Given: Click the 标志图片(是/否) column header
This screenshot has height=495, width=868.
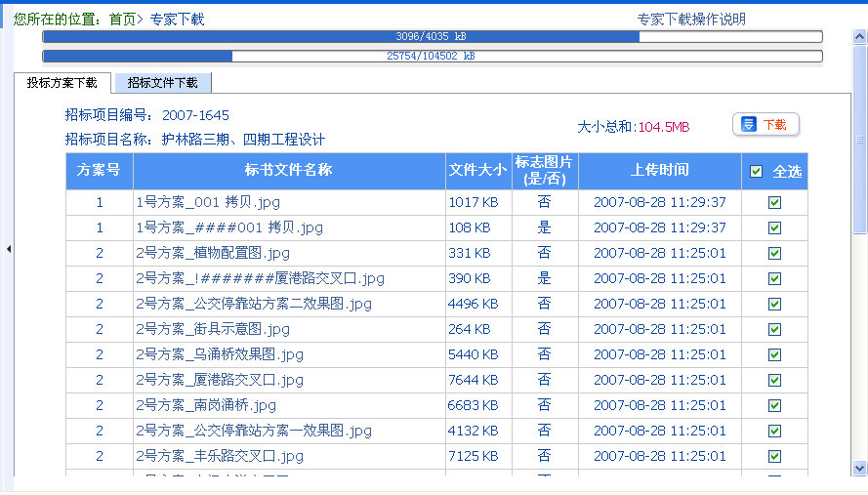Looking at the screenshot, I should (x=545, y=171).
